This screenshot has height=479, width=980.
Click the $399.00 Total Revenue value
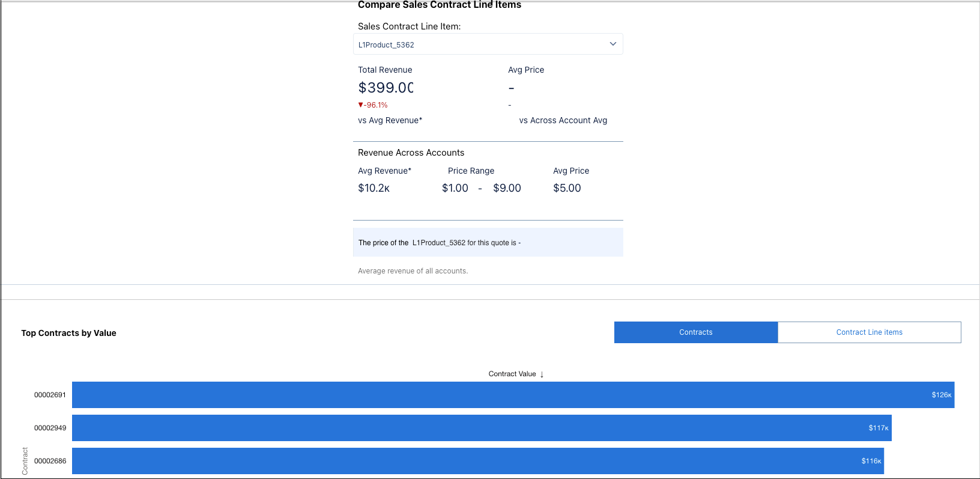click(x=386, y=88)
